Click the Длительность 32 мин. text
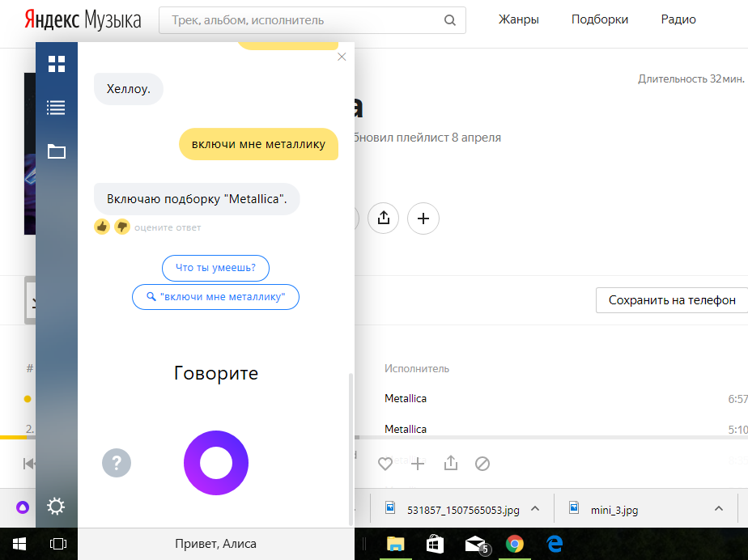 (691, 78)
